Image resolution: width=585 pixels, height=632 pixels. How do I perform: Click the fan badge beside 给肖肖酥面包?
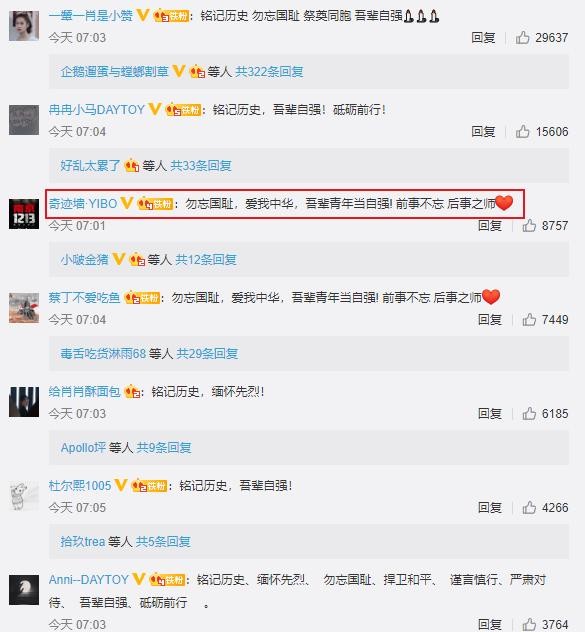tap(132, 391)
